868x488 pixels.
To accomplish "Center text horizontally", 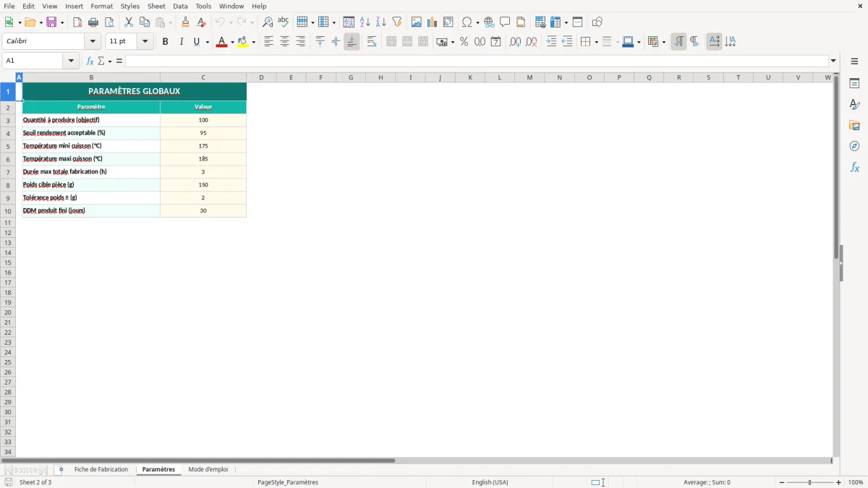I will tap(285, 42).
